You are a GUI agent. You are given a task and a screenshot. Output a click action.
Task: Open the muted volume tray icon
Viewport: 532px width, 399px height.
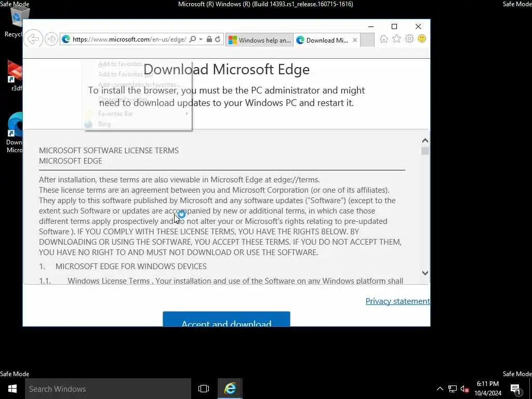pyautogui.click(x=465, y=389)
